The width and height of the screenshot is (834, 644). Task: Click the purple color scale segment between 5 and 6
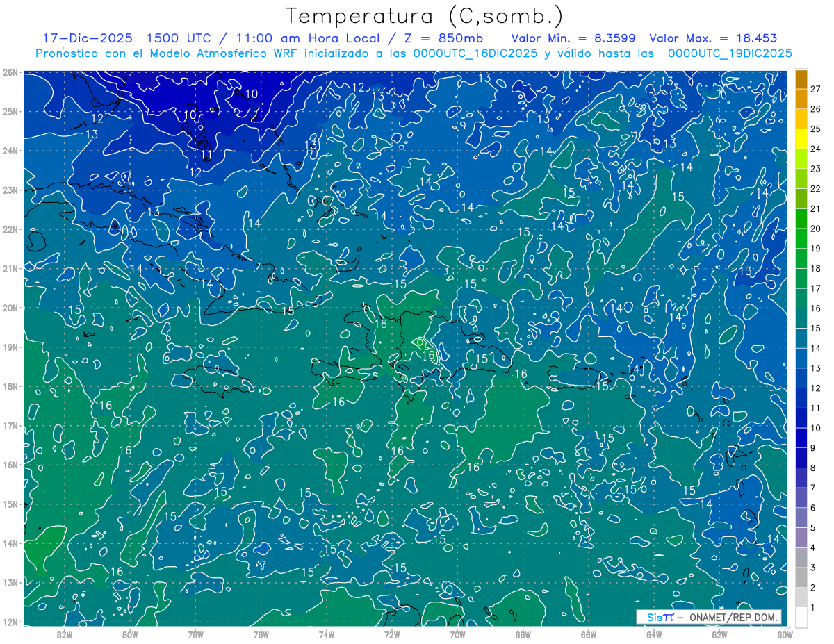(x=802, y=518)
